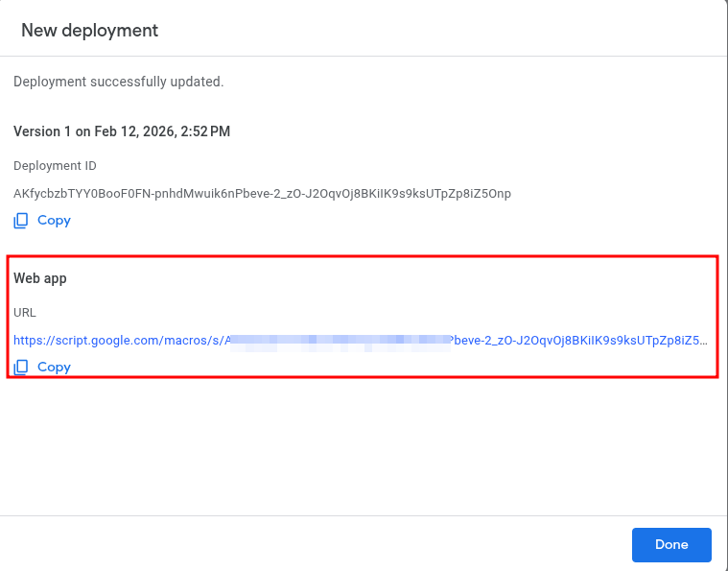Click the 'Deployment successfully updated.' message
This screenshot has width=728, height=571.
click(x=119, y=83)
